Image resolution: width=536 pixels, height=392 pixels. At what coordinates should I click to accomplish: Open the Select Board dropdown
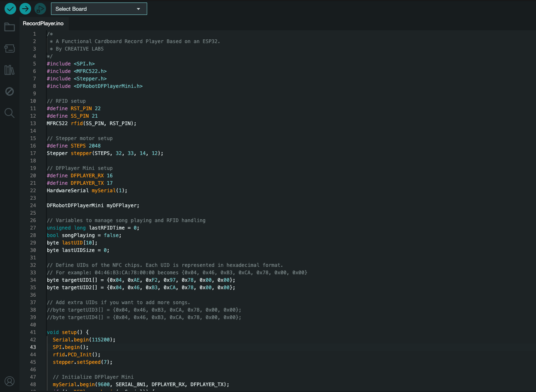click(99, 9)
